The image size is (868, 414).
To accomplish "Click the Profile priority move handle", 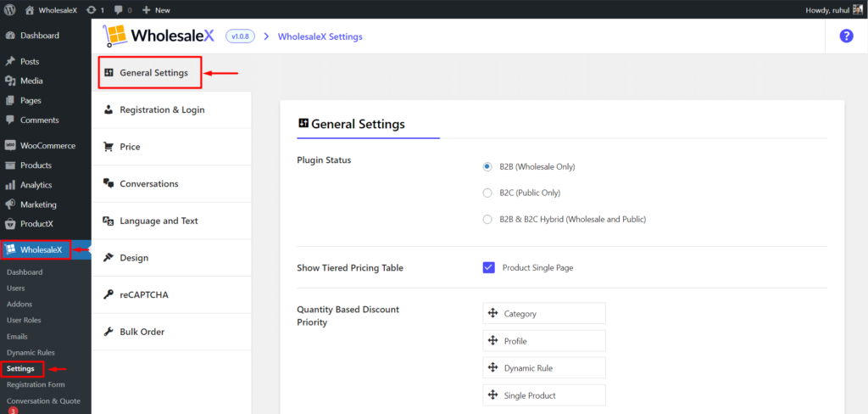I will click(492, 341).
